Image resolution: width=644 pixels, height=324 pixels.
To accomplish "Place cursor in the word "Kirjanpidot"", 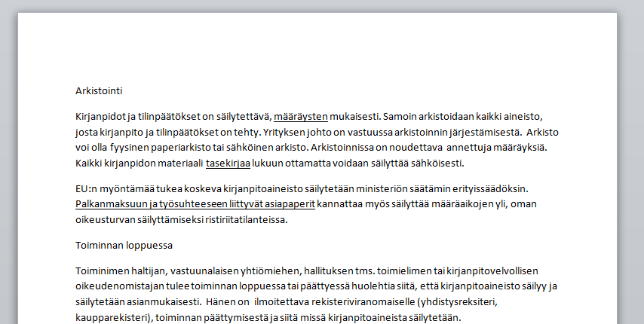I will tap(100, 117).
